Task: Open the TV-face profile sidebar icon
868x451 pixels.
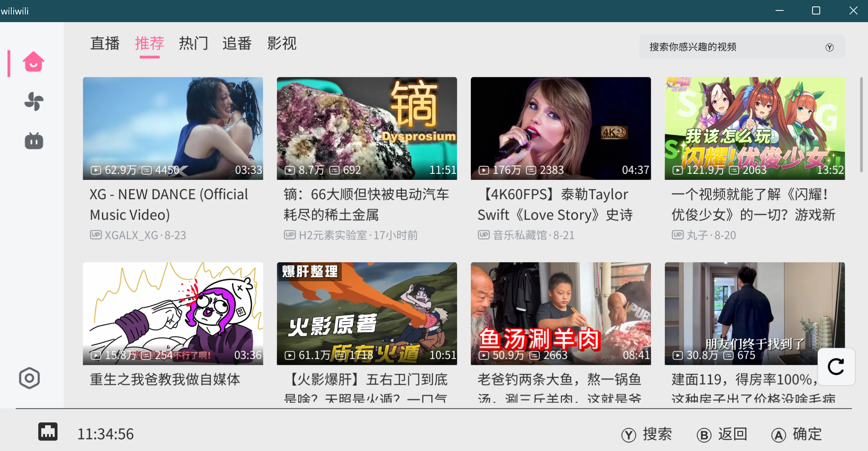Action: click(34, 141)
